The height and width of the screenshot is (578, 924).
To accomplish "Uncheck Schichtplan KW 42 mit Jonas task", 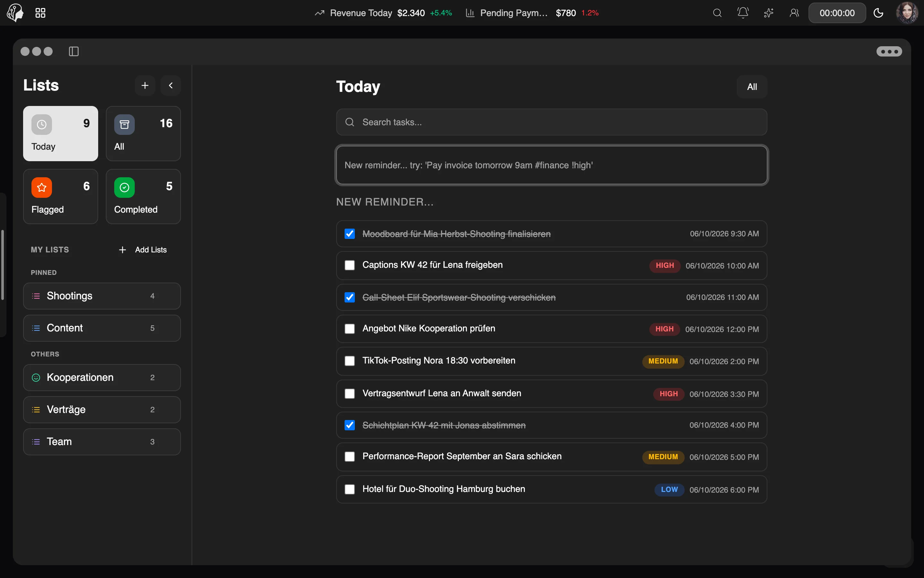I will [349, 425].
